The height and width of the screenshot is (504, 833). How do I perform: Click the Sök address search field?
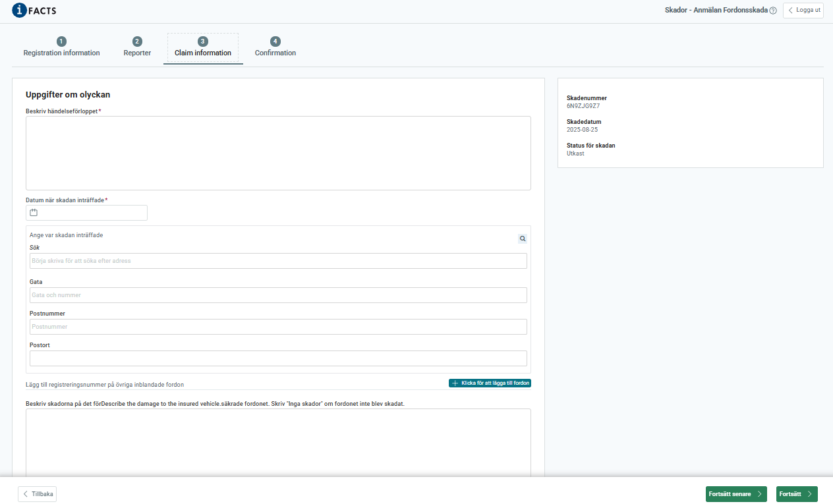click(278, 261)
